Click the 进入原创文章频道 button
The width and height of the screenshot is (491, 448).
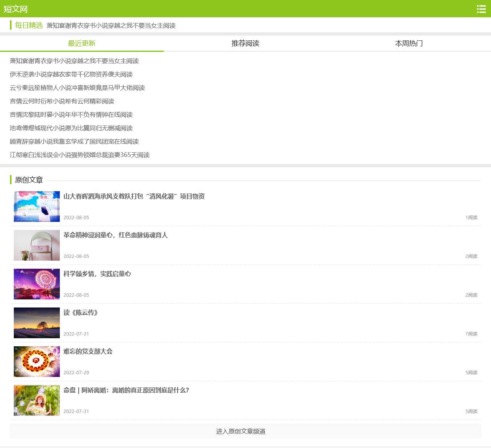coord(245,431)
